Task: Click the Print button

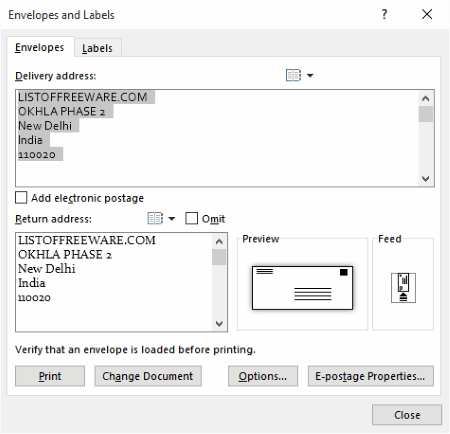Action: click(50, 376)
